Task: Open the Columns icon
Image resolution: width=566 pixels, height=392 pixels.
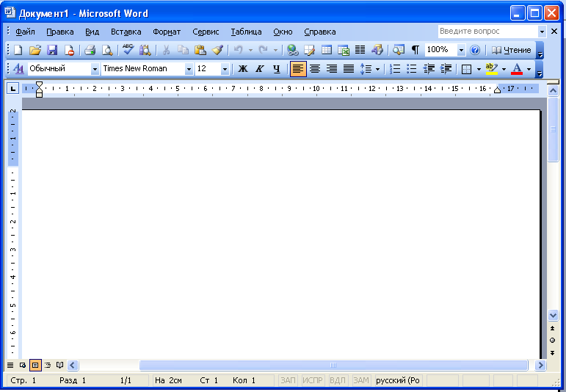Action: tap(360, 50)
